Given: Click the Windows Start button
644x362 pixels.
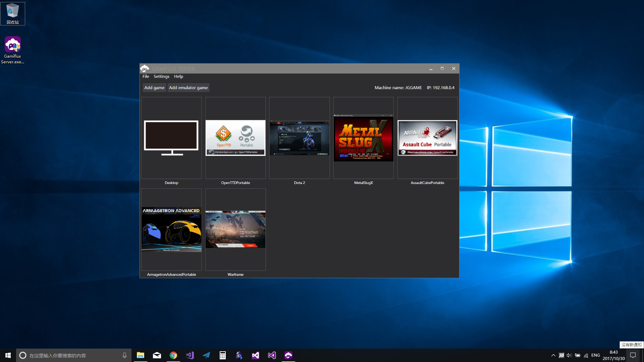Looking at the screenshot, I should [x=8, y=355].
